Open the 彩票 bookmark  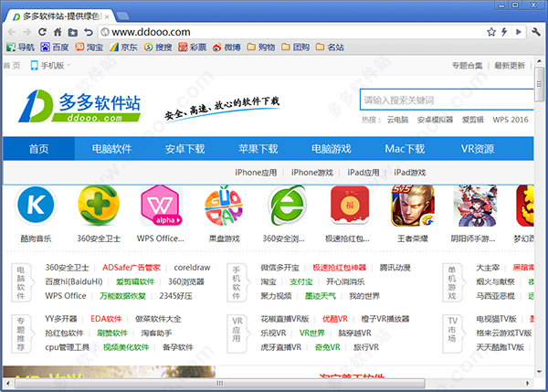click(x=192, y=47)
